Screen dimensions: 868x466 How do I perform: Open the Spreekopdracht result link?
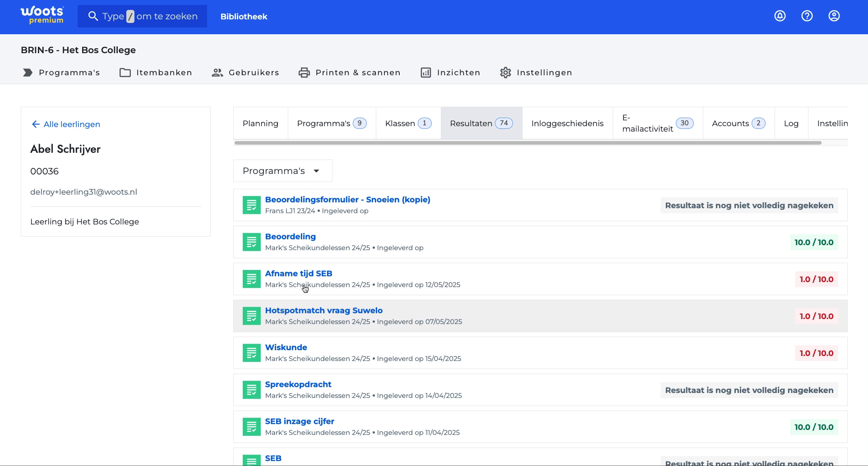298,384
